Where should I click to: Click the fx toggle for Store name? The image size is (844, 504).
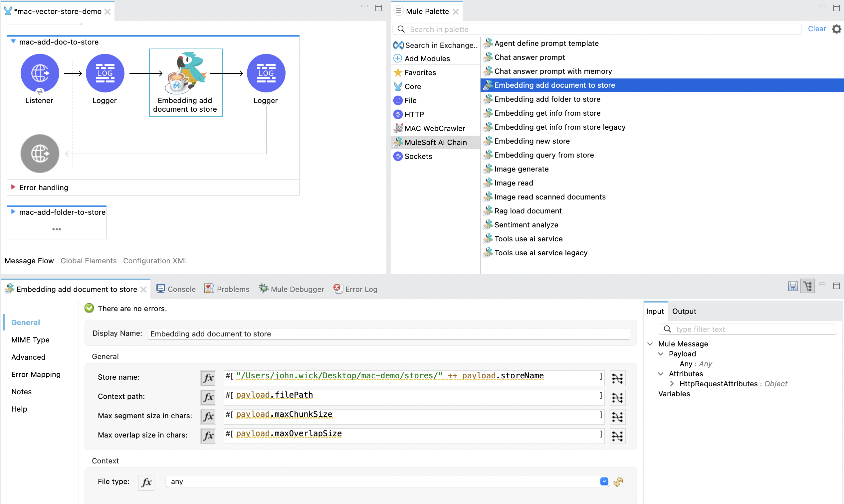[208, 377]
